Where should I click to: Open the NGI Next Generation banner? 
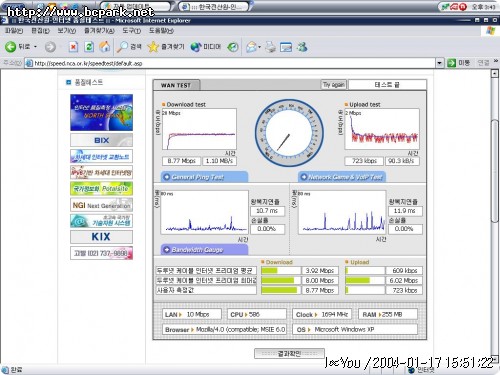click(101, 205)
